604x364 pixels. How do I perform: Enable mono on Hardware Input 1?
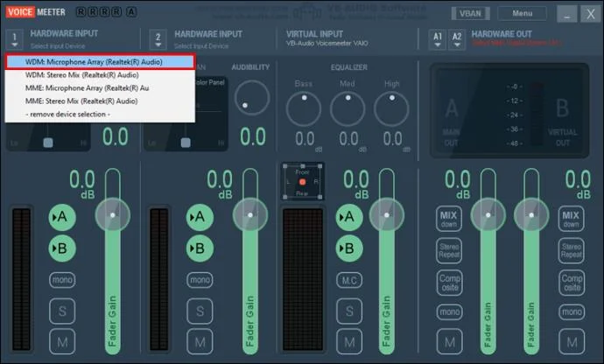tap(62, 280)
